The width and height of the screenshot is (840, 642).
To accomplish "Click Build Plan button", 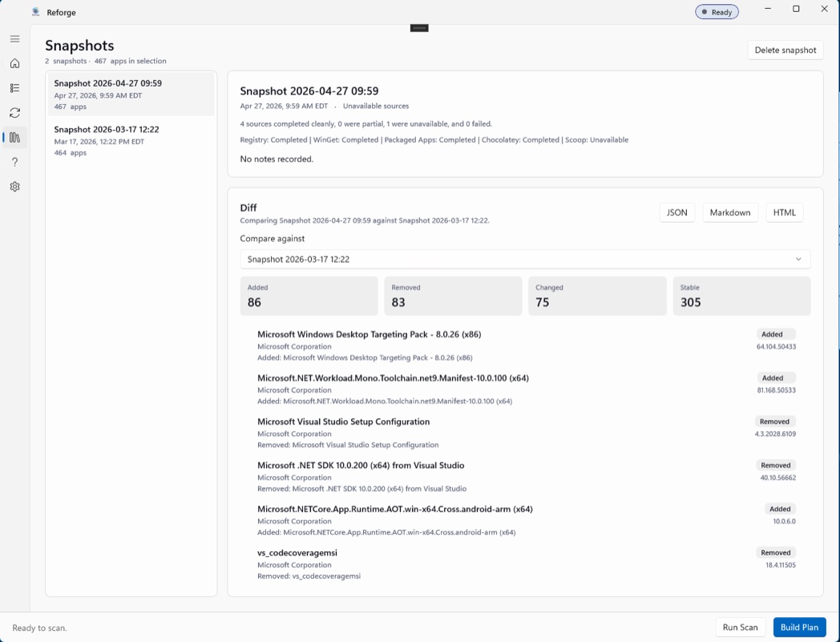I will click(x=799, y=627).
